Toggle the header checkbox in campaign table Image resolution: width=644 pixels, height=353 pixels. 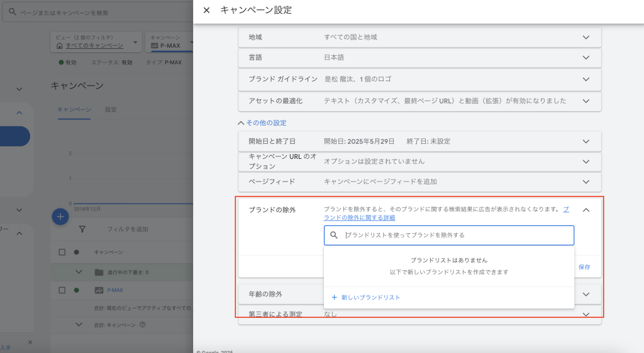(62, 252)
